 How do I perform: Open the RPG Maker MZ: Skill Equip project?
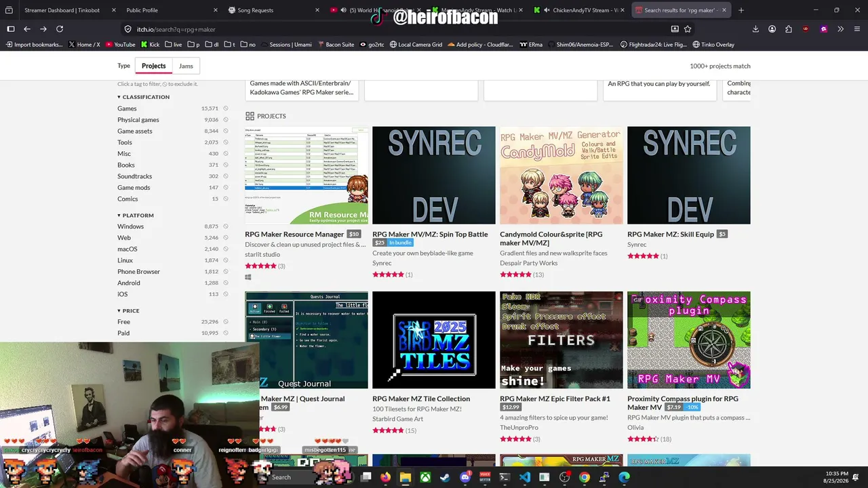(671, 235)
